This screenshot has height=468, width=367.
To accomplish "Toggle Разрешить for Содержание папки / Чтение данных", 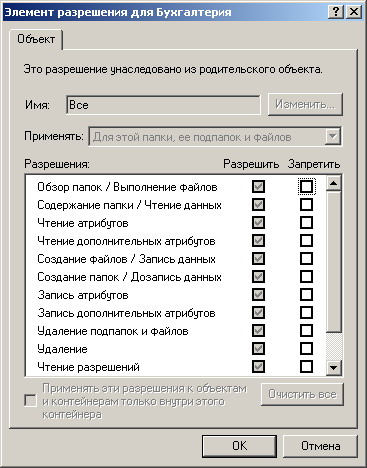I will tap(258, 205).
